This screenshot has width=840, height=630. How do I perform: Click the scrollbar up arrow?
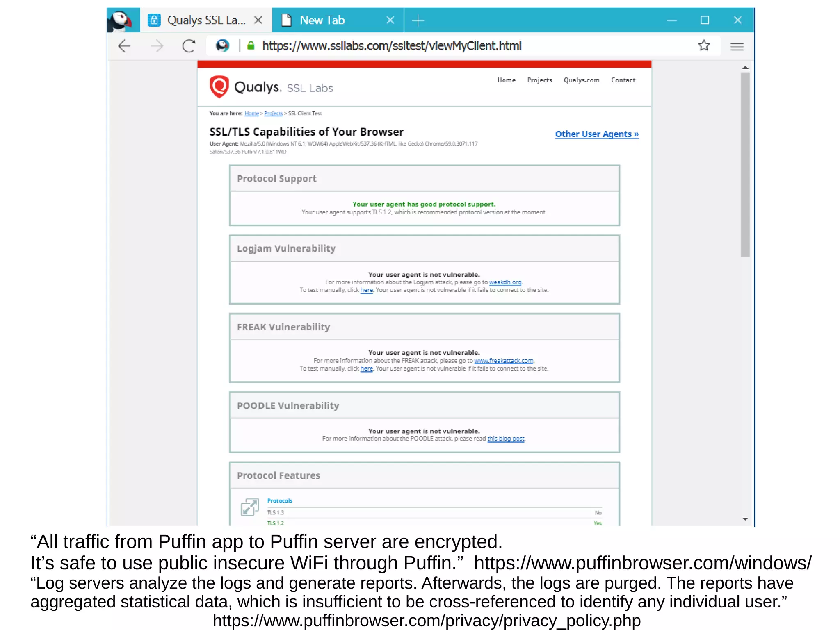pyautogui.click(x=745, y=67)
